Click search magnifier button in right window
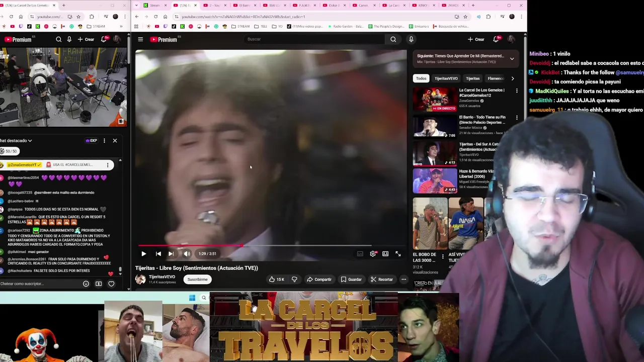644x362 pixels. 393,39
